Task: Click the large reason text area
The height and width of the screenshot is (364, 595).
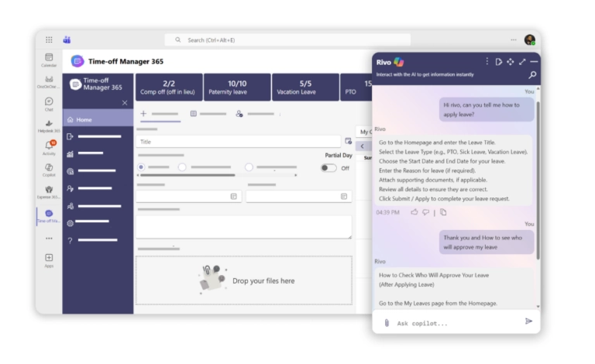Action: tap(243, 227)
